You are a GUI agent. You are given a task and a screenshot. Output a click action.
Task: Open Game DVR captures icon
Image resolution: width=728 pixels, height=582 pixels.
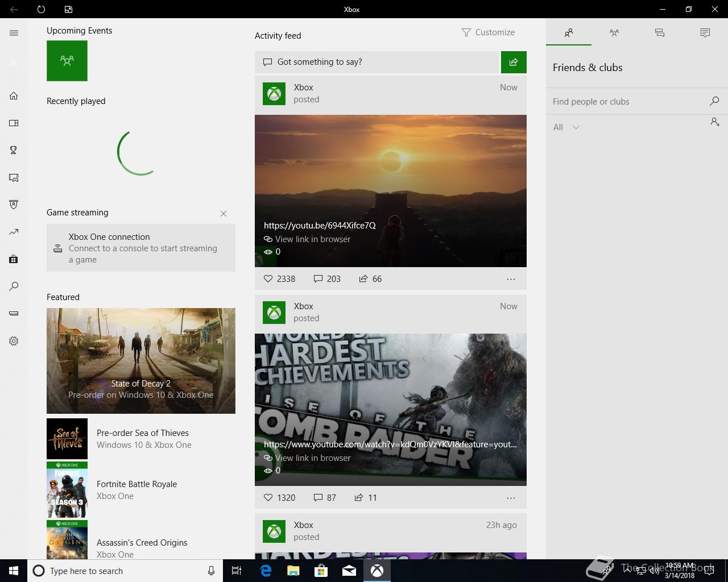14,177
